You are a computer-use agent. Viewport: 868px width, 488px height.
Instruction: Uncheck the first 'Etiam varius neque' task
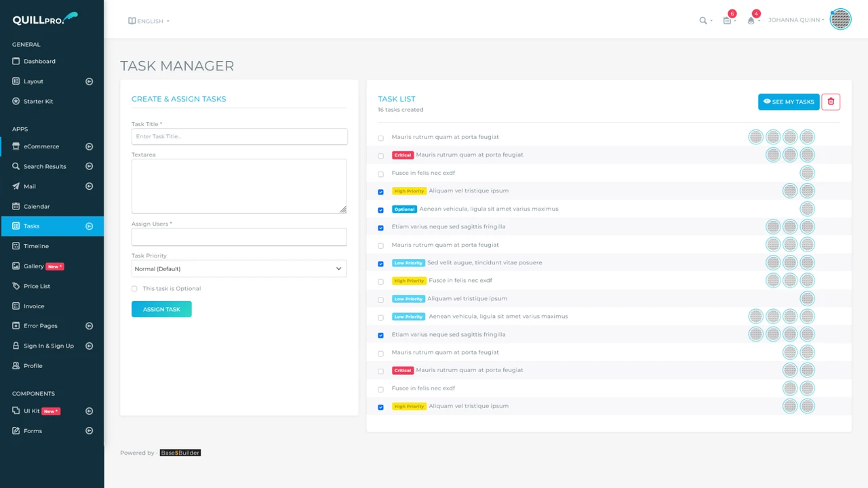point(380,228)
